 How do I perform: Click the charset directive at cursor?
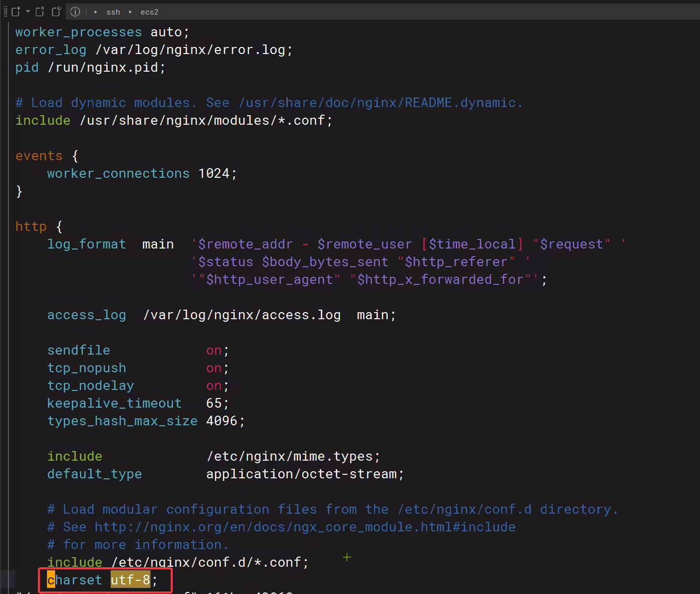coord(75,580)
